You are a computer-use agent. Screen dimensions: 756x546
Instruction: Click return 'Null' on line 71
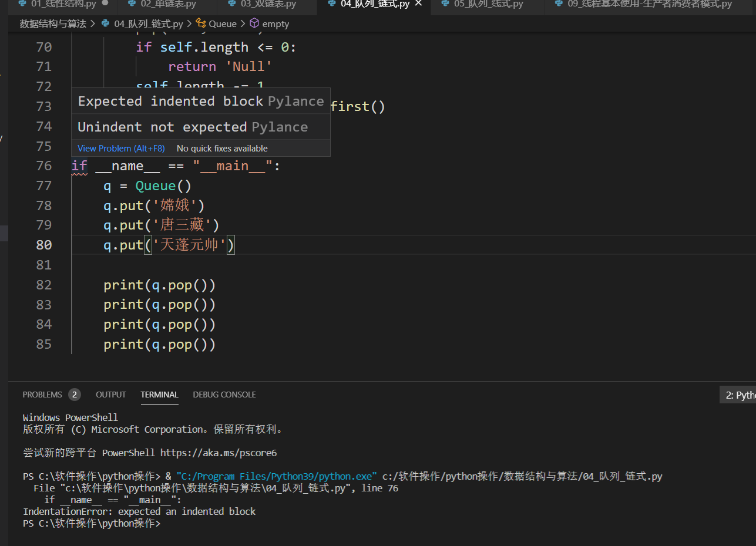coord(220,67)
